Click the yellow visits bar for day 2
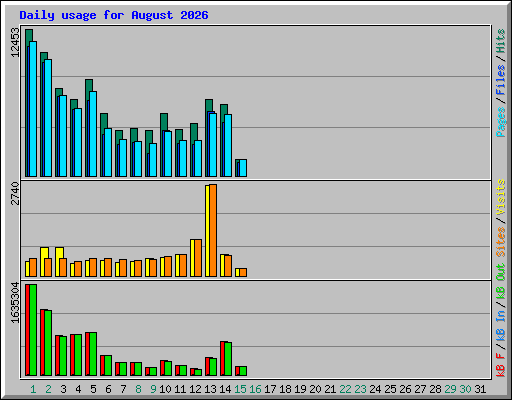512x400 pixels. click(44, 253)
